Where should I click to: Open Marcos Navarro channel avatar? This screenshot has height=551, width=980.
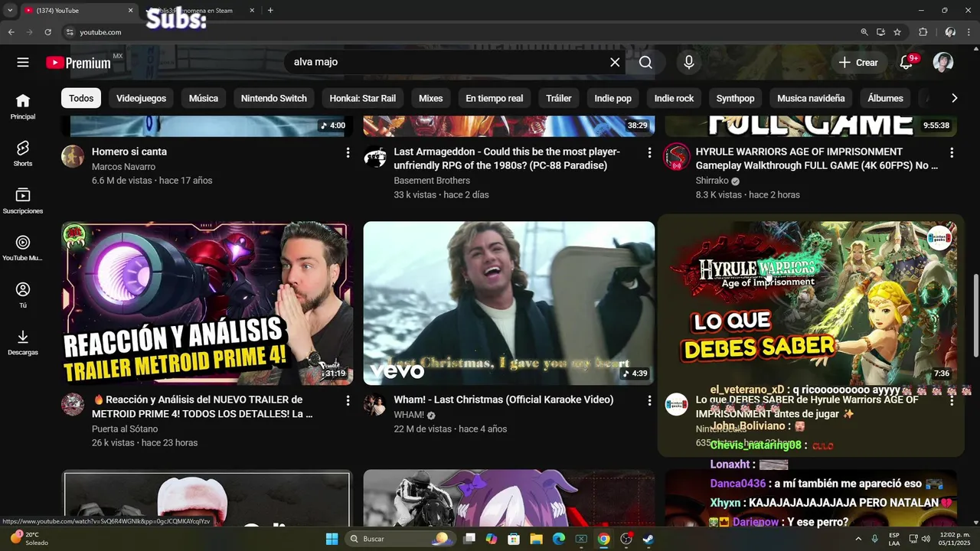(73, 156)
